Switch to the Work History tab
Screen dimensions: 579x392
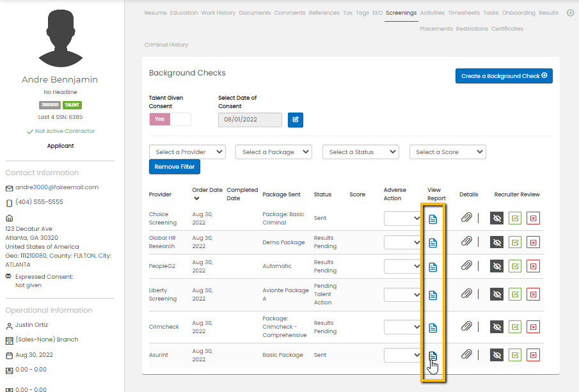click(218, 13)
